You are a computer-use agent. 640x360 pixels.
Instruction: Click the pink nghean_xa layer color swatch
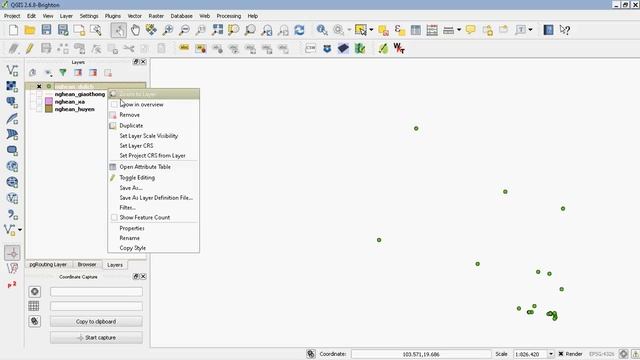pos(49,102)
